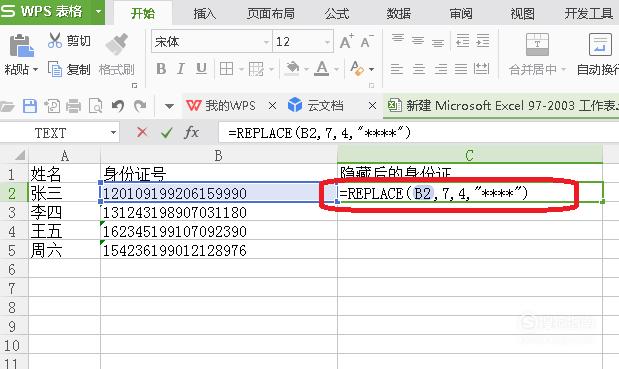Click the Merge and Center icon
Screen dimensions: 619x369
coord(537,44)
